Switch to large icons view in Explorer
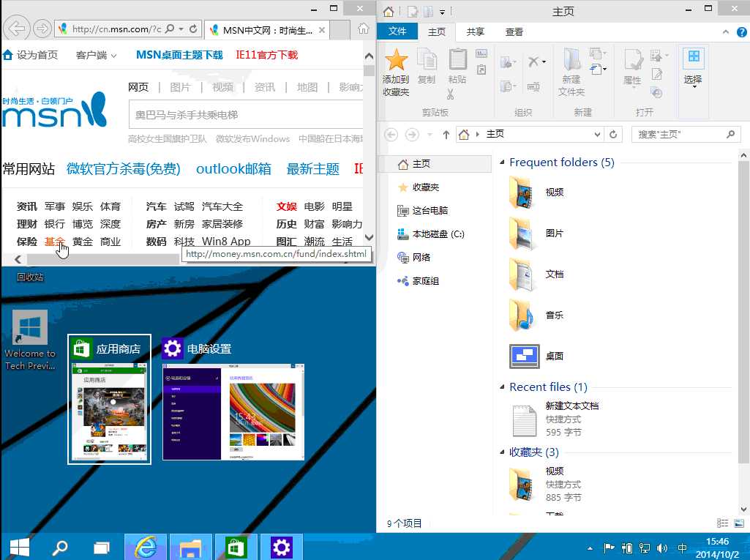This screenshot has width=750, height=560. tap(739, 523)
